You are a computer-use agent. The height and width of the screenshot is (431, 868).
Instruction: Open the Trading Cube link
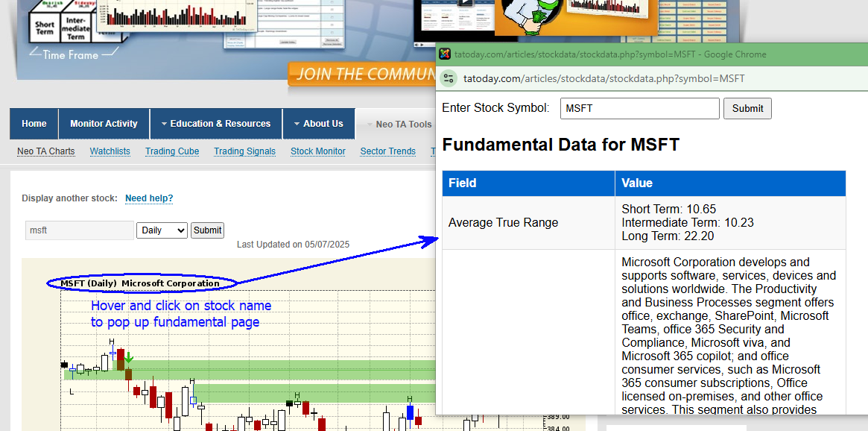(172, 151)
